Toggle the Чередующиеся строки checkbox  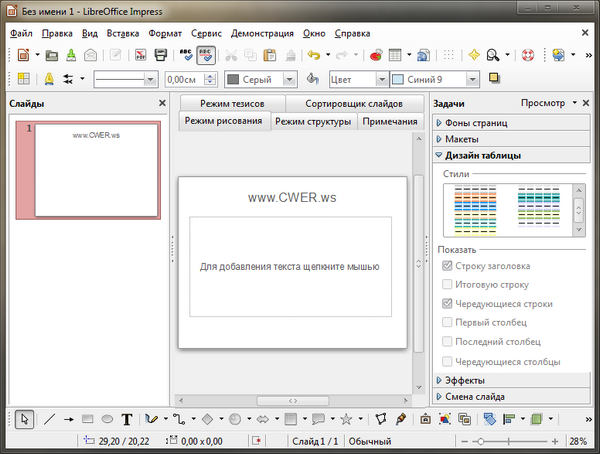[x=448, y=304]
